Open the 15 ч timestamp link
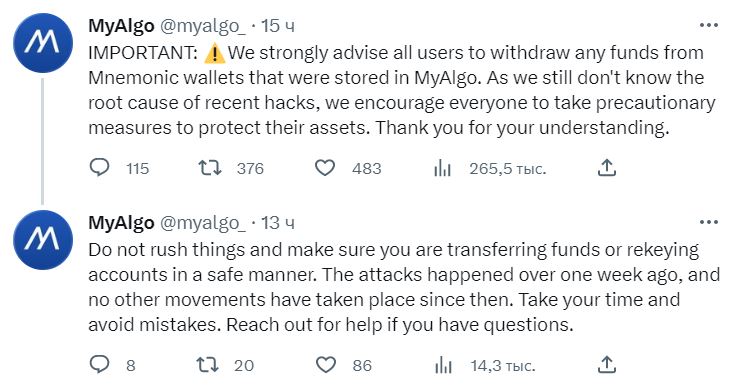This screenshot has width=739, height=388. tap(278, 25)
